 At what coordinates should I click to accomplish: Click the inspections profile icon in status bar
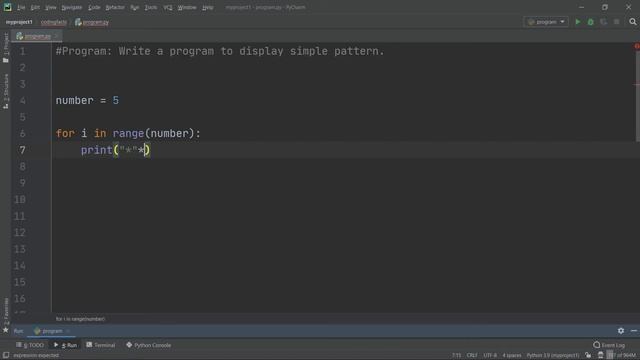click(x=600, y=356)
